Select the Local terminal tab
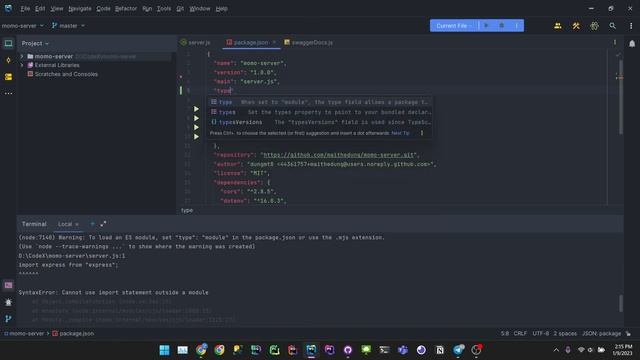 tap(64, 224)
